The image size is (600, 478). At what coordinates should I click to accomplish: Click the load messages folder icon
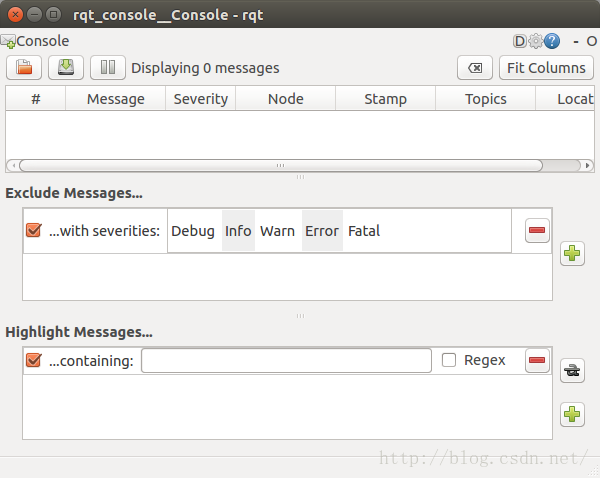coord(24,68)
